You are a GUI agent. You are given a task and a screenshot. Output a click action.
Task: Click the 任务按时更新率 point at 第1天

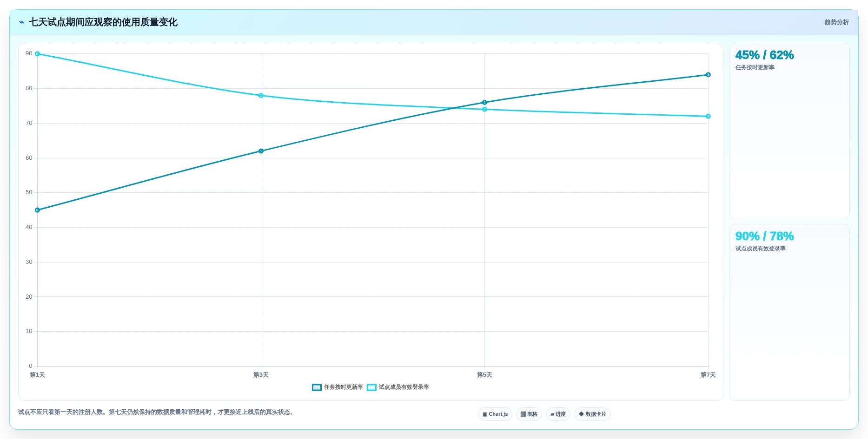pos(38,210)
